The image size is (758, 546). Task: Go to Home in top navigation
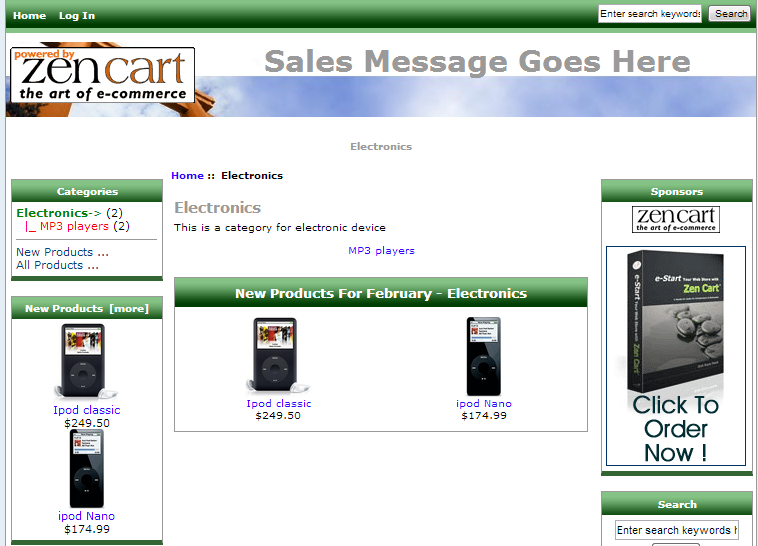point(29,15)
